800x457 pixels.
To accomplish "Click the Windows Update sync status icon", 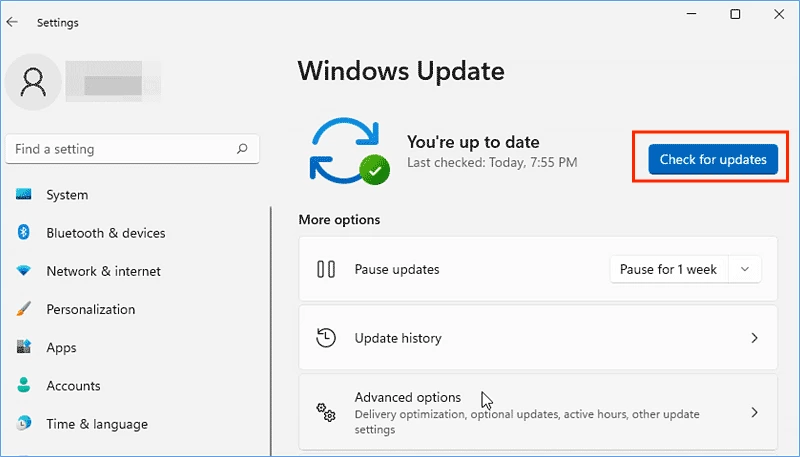I will [x=349, y=151].
